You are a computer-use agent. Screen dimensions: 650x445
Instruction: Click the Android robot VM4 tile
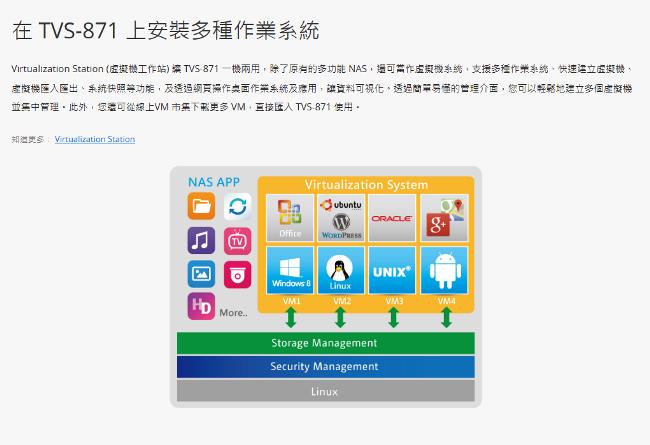(x=444, y=270)
